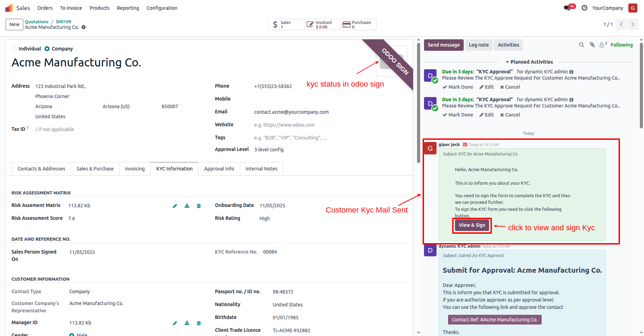Edit the Risk Assement Matrix file with pencil icon
The height and width of the screenshot is (336, 644).
pyautogui.click(x=175, y=206)
